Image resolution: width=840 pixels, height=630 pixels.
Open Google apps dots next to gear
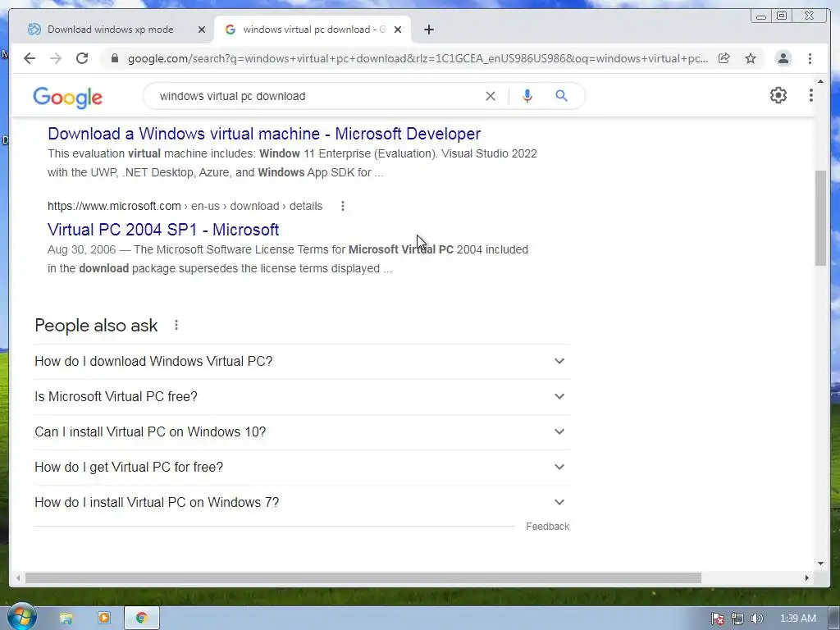point(811,95)
